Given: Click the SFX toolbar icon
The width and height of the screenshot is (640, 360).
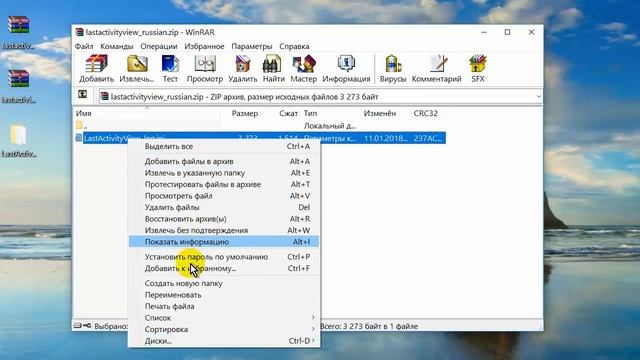Looking at the screenshot, I should click(x=478, y=69).
